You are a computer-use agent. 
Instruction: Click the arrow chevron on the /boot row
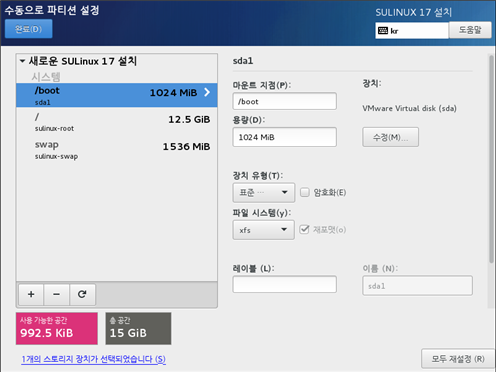tap(207, 92)
